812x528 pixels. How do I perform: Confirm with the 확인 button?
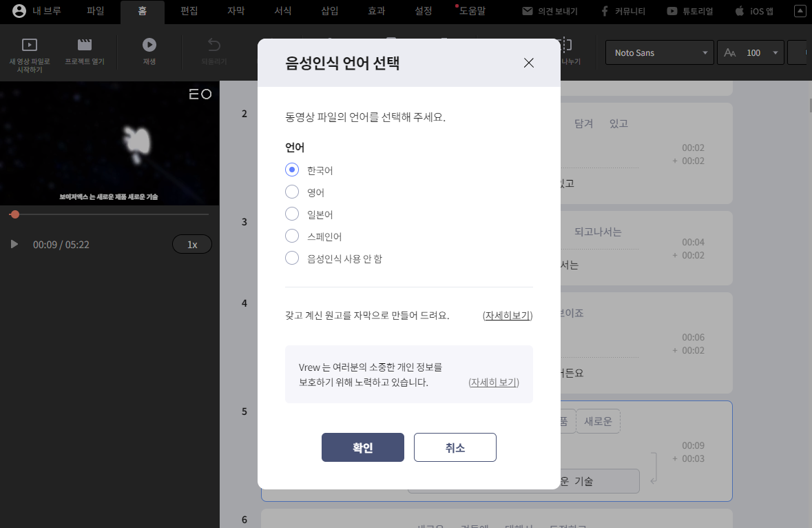tap(362, 447)
